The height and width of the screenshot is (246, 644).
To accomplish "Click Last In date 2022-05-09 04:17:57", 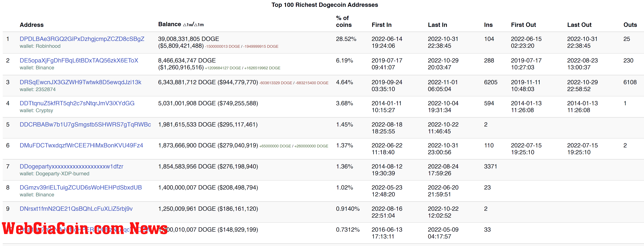I will click(x=443, y=233).
